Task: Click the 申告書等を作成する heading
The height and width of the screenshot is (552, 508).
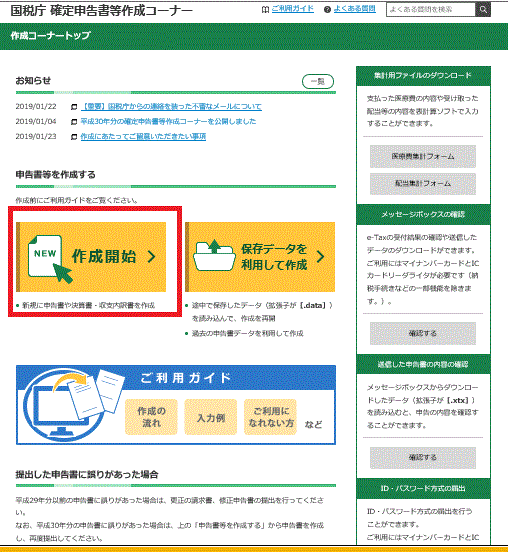Action: [x=55, y=175]
